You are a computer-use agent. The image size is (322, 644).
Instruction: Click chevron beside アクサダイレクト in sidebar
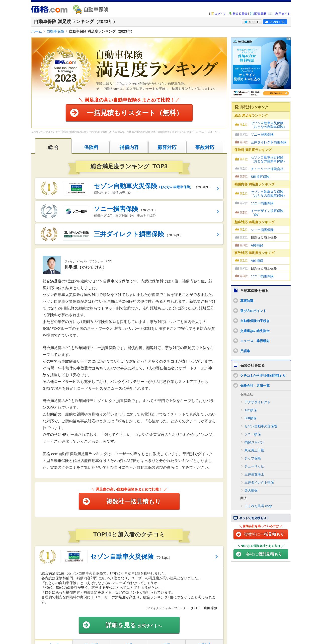point(242,402)
